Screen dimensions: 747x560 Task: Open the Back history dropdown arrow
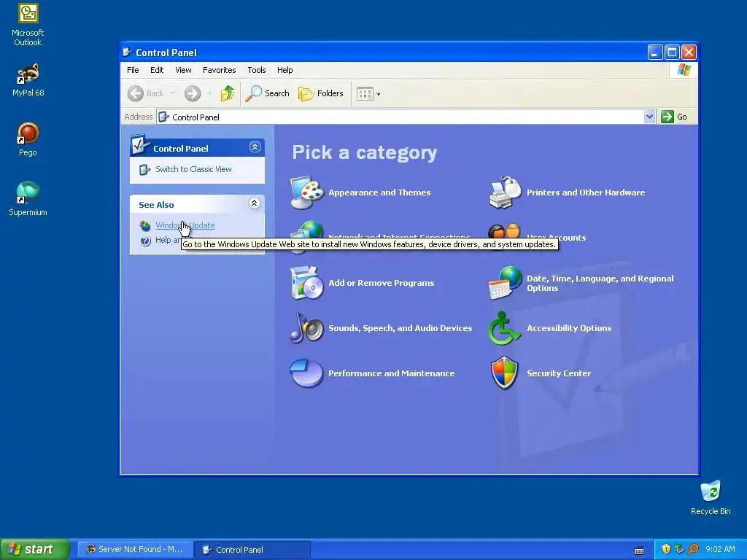tap(172, 93)
